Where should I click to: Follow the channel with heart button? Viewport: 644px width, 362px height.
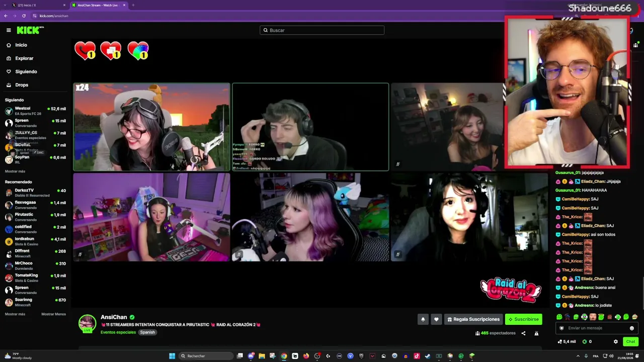click(436, 319)
